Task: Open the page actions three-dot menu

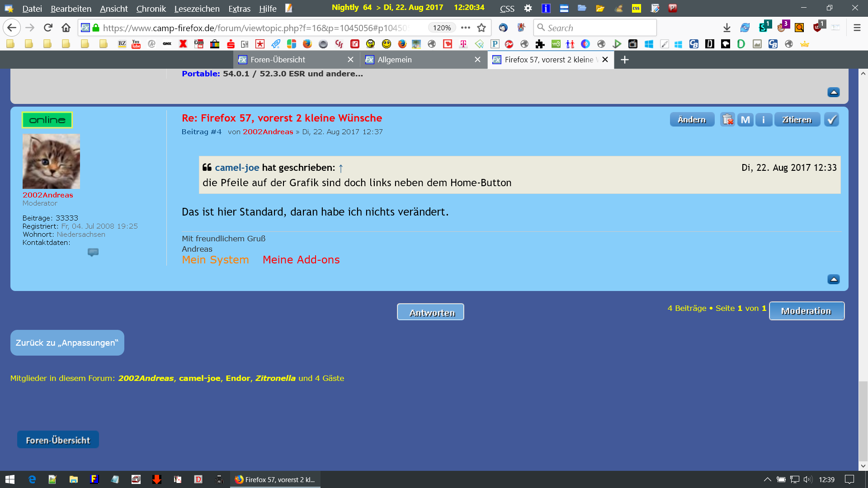Action: coord(466,28)
